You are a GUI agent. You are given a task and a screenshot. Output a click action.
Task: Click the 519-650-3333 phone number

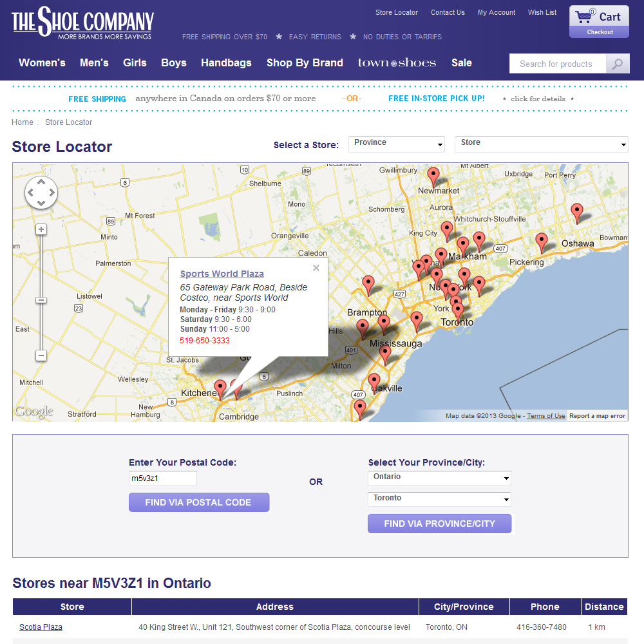pos(205,341)
